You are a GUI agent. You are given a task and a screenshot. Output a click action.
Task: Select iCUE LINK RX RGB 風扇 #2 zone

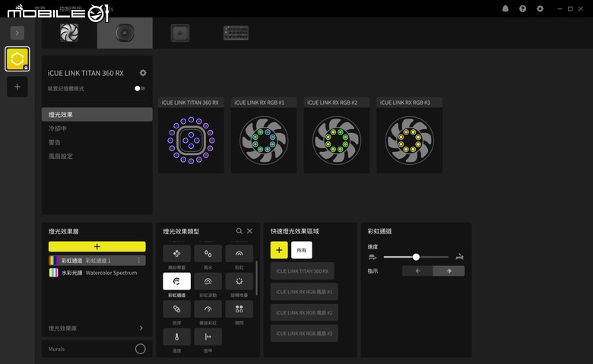tap(304, 312)
